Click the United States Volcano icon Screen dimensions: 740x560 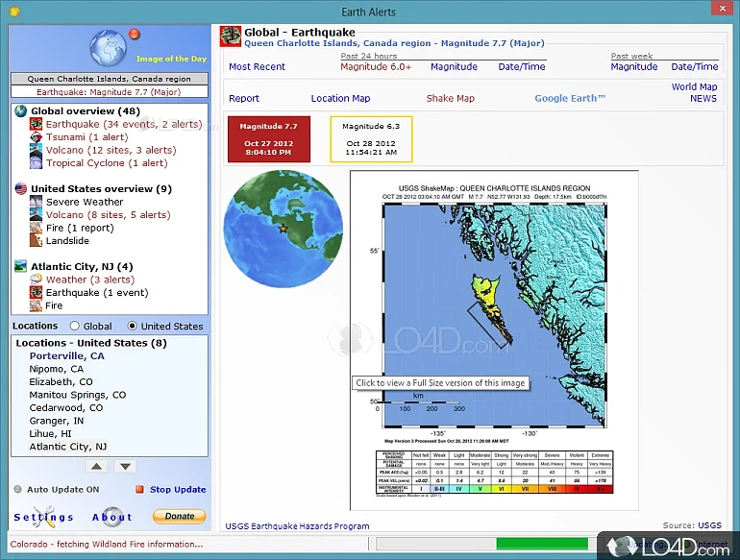tap(36, 214)
